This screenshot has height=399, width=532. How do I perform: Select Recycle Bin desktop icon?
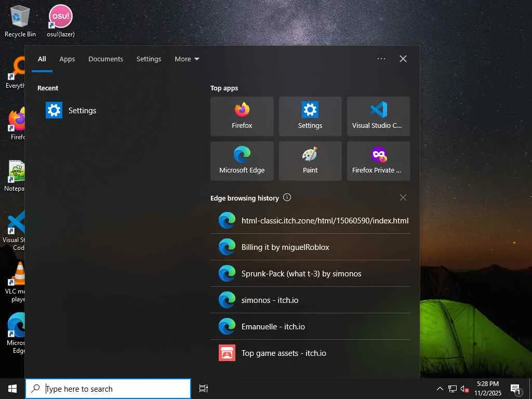point(20,21)
